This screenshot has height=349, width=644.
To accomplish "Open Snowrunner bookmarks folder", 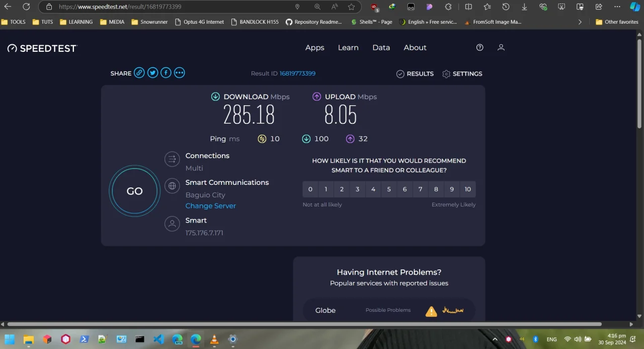I will pos(149,22).
